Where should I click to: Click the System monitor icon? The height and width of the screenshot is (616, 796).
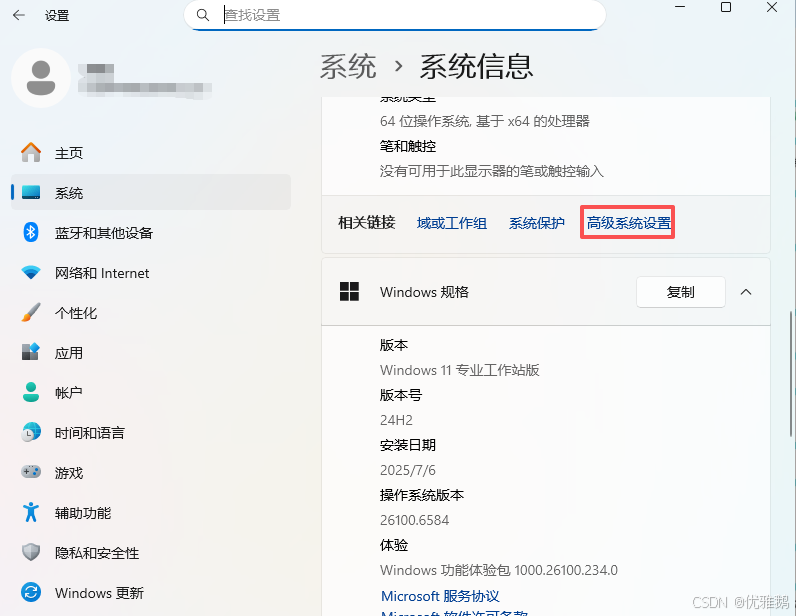coord(31,192)
